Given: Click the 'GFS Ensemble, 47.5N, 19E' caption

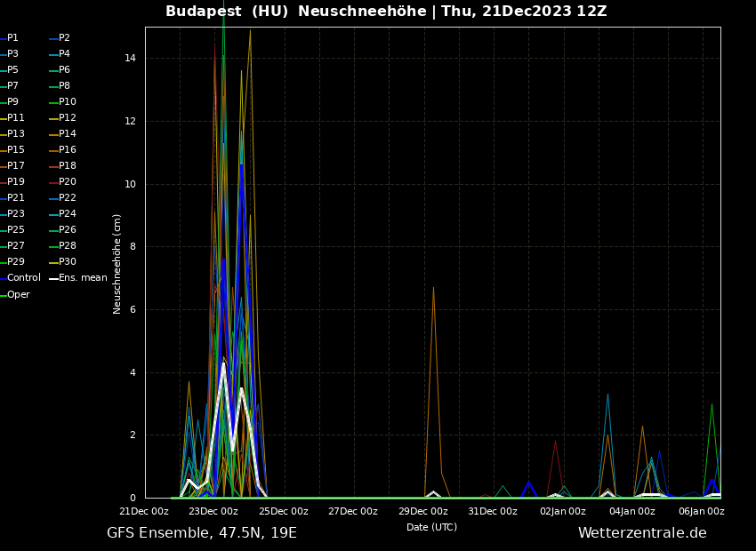Looking at the screenshot, I should point(202,533).
